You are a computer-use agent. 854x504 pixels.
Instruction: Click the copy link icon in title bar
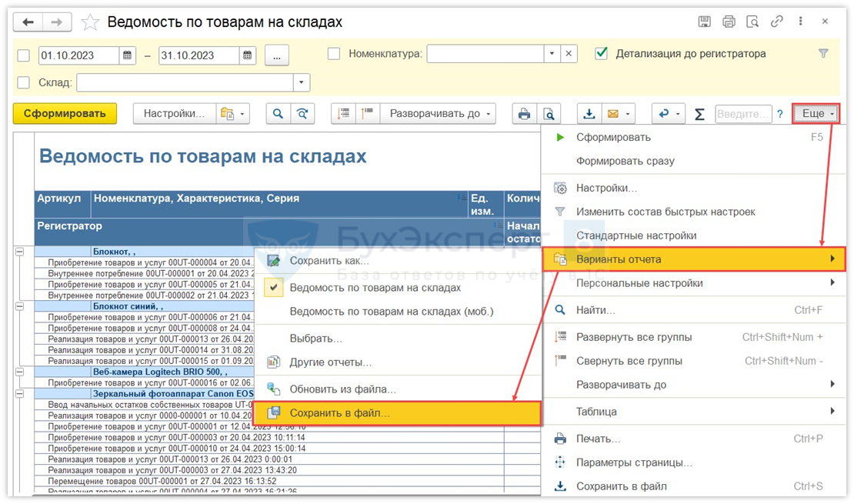pyautogui.click(x=777, y=22)
